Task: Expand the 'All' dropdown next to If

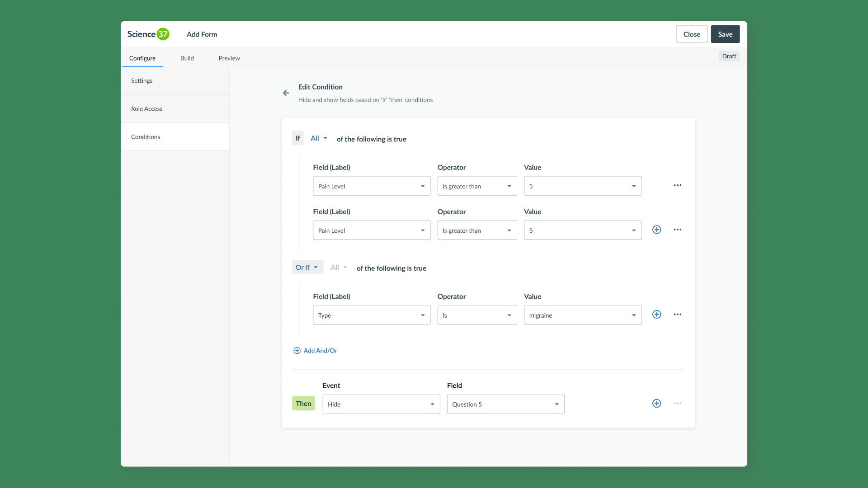Action: click(x=319, y=139)
